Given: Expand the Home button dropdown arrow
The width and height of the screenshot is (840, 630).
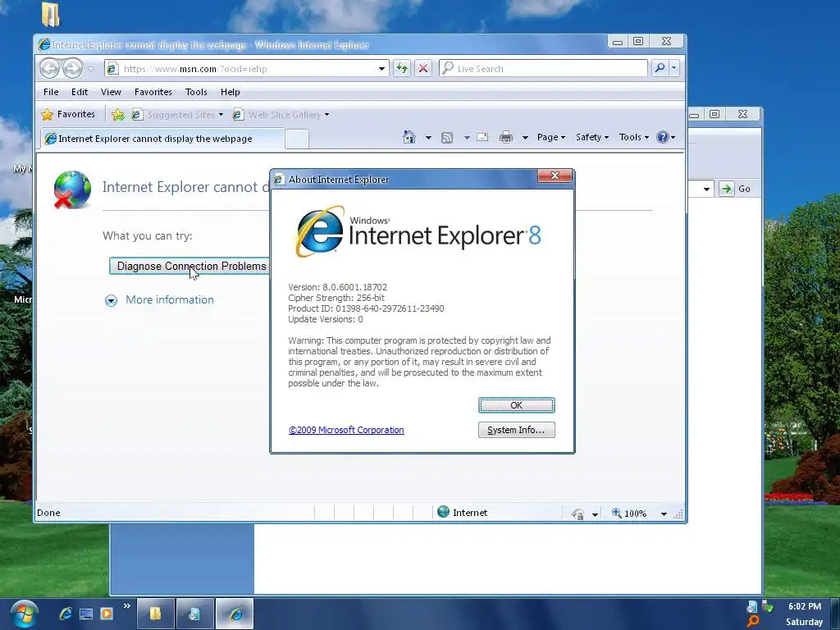Looking at the screenshot, I should (428, 138).
